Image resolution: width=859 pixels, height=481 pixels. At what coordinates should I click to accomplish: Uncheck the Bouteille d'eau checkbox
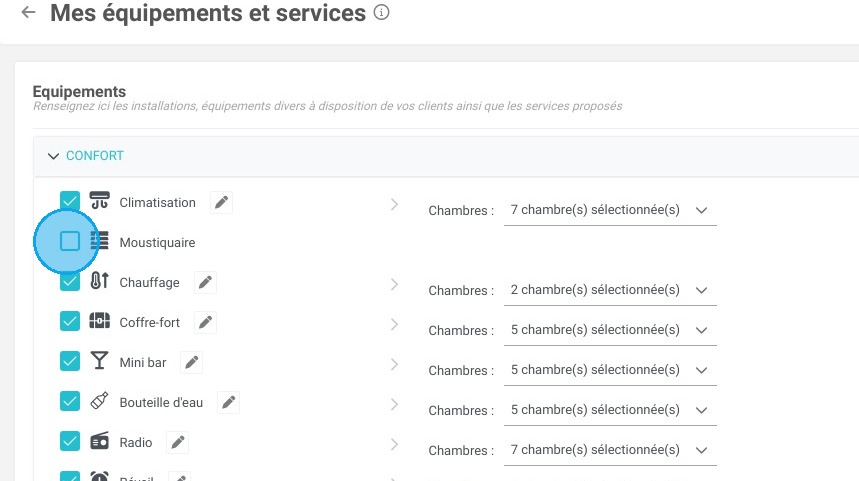point(70,401)
